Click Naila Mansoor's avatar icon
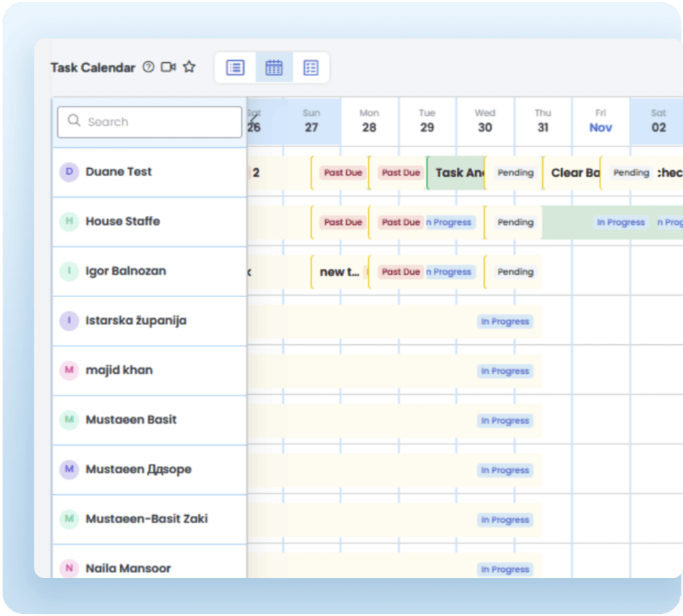This screenshot has width=683, height=616. [x=69, y=568]
